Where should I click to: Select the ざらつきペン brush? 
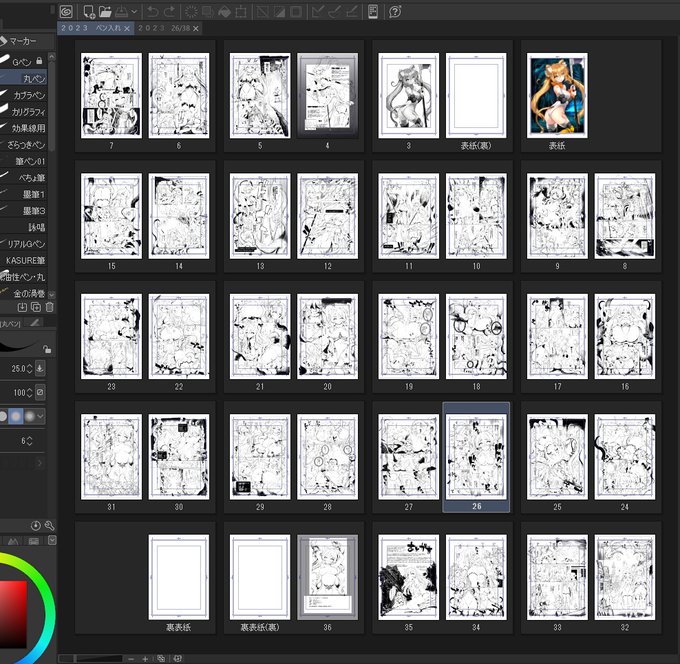tap(23, 144)
